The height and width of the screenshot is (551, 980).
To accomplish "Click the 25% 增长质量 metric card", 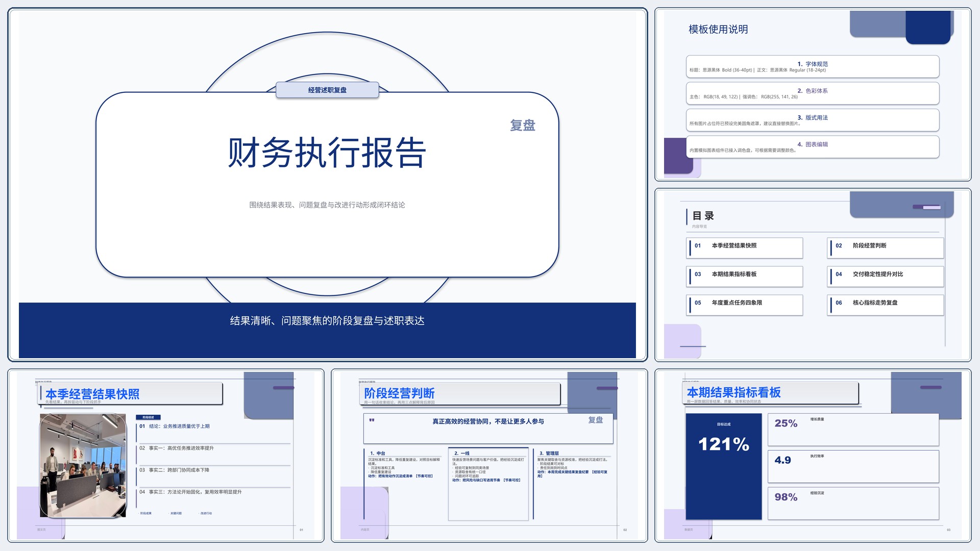I will coord(853,430).
